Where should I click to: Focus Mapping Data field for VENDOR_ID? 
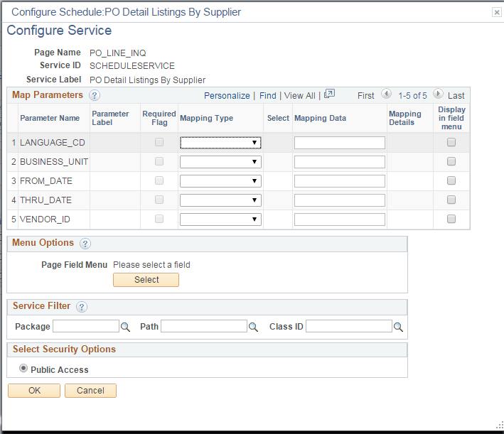(340, 219)
